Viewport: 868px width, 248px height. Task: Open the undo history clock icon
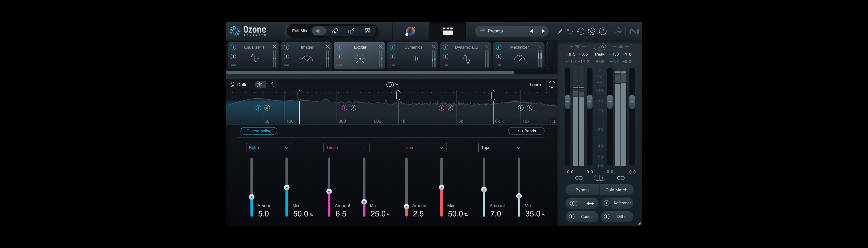coord(581,31)
